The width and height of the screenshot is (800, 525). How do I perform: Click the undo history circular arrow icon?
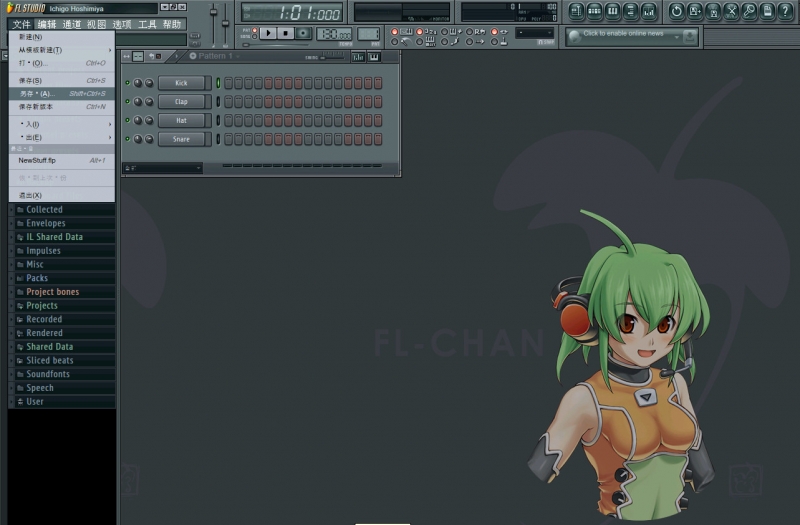(x=677, y=11)
